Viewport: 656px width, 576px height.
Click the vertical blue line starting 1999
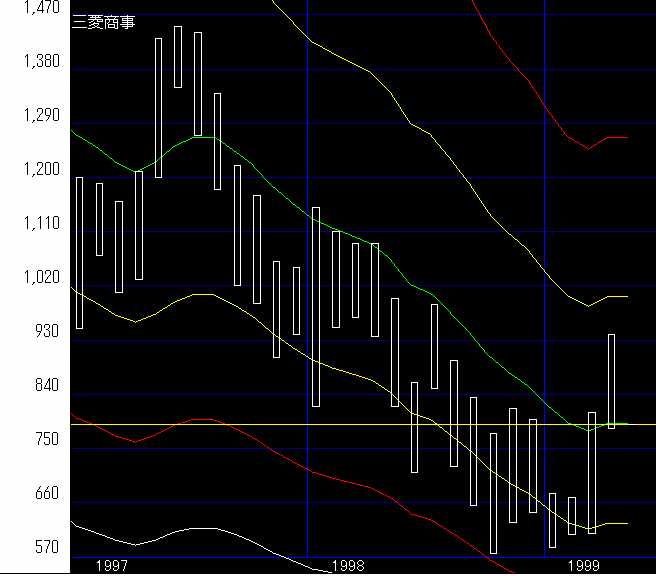544,200
